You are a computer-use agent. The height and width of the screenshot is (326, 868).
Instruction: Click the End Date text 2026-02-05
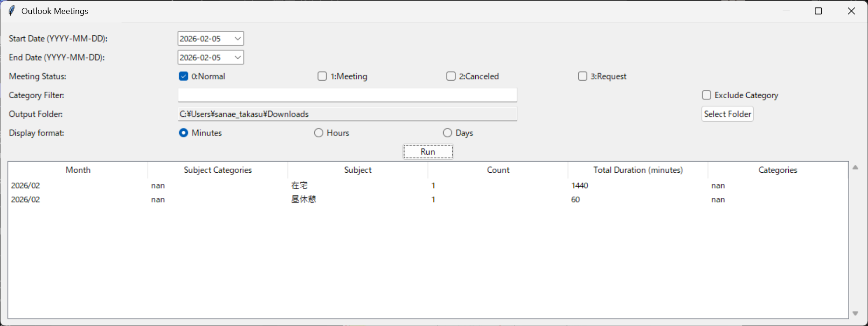coord(200,57)
